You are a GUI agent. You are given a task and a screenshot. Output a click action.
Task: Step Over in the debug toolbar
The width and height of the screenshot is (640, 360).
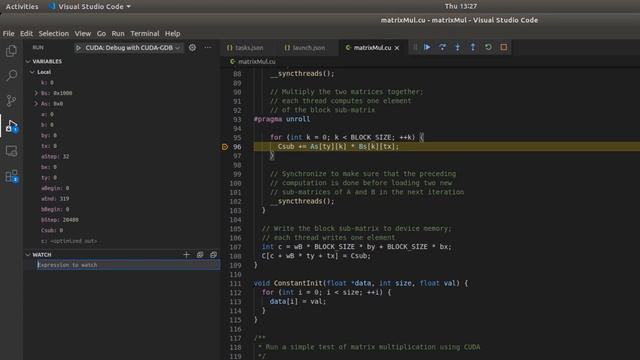click(x=442, y=47)
